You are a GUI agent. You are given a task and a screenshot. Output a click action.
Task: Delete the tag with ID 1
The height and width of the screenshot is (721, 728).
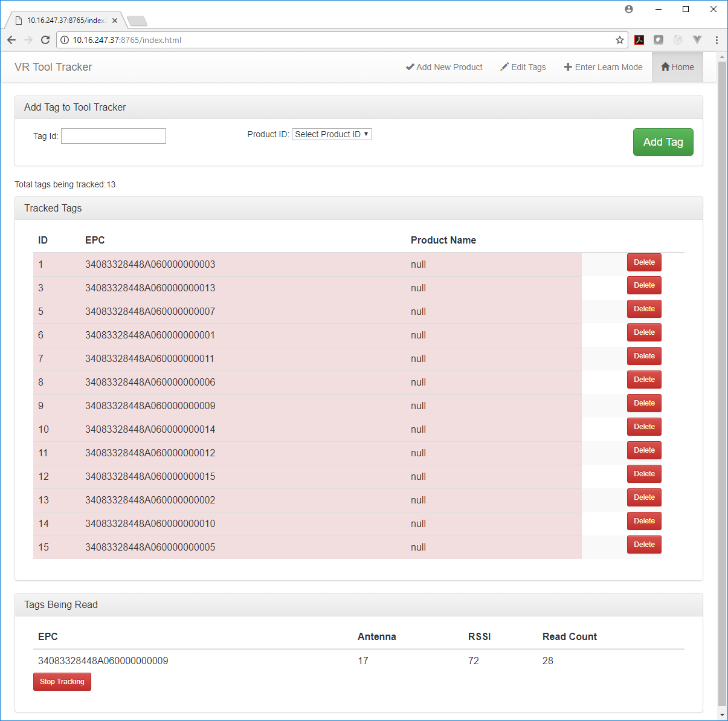tap(644, 262)
